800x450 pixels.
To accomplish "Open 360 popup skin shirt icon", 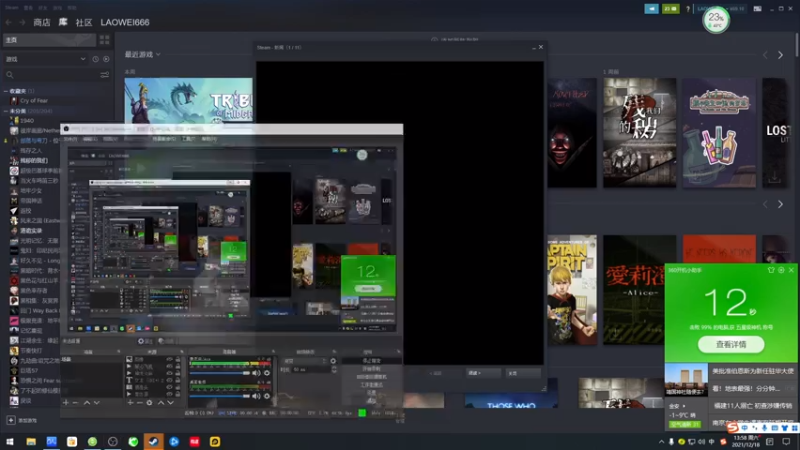I will pos(771,270).
